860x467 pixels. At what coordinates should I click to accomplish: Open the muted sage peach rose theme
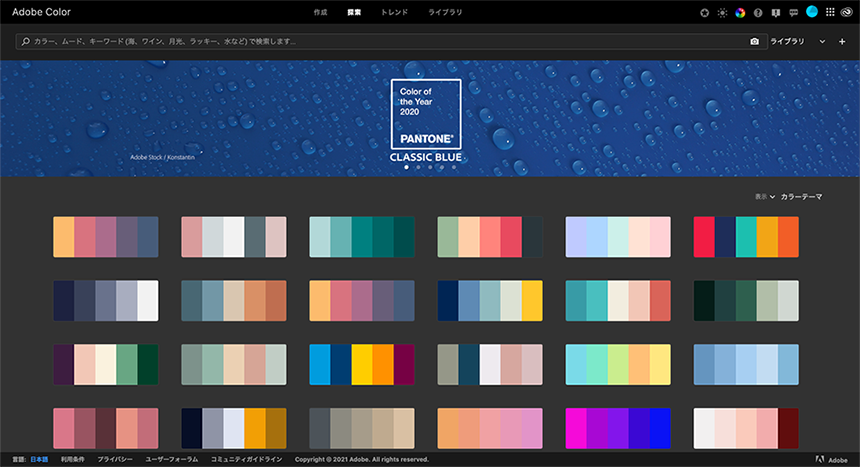coord(234,364)
